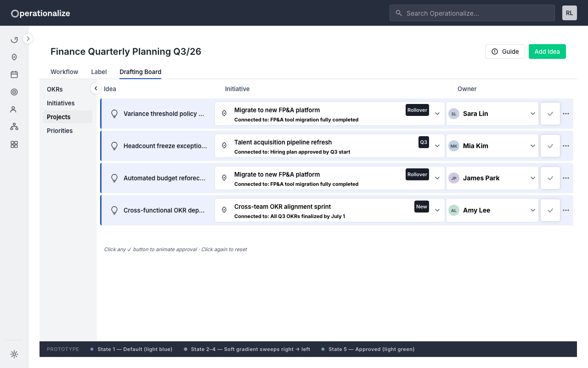Select Initiatives in the side panel
Screen dimensions: 588x368
(x=68, y=103)
